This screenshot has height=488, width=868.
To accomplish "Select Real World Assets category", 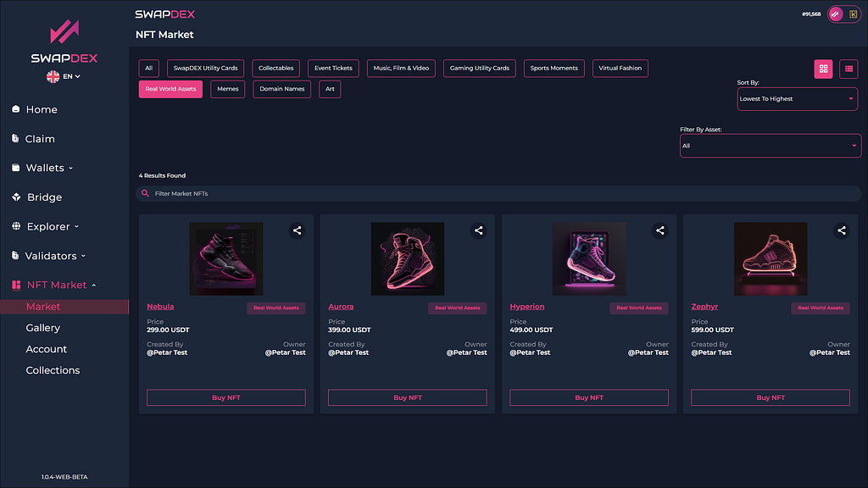I will pyautogui.click(x=170, y=89).
